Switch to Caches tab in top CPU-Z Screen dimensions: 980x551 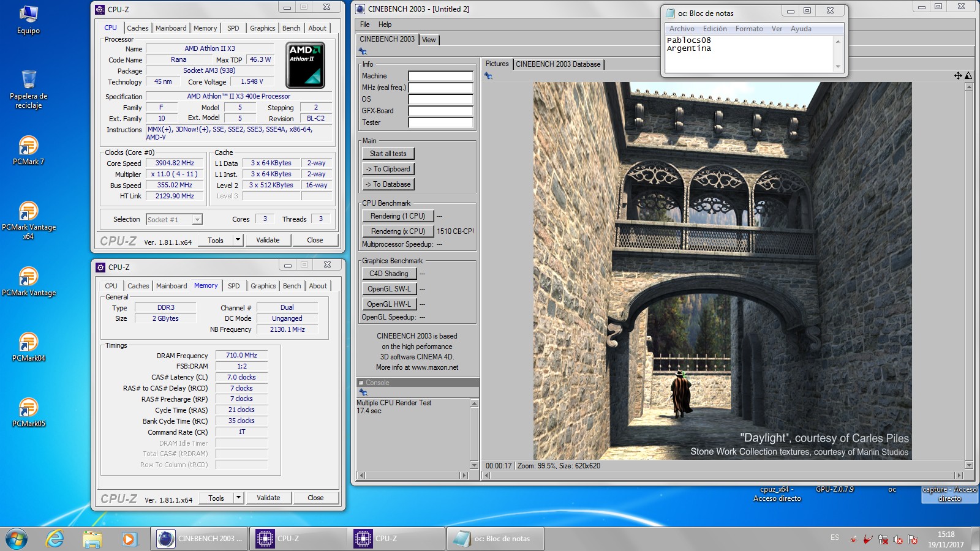point(138,28)
